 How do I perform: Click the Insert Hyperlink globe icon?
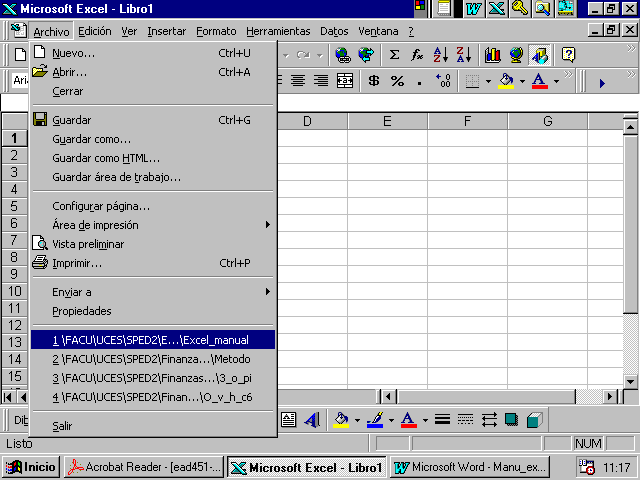click(342, 55)
